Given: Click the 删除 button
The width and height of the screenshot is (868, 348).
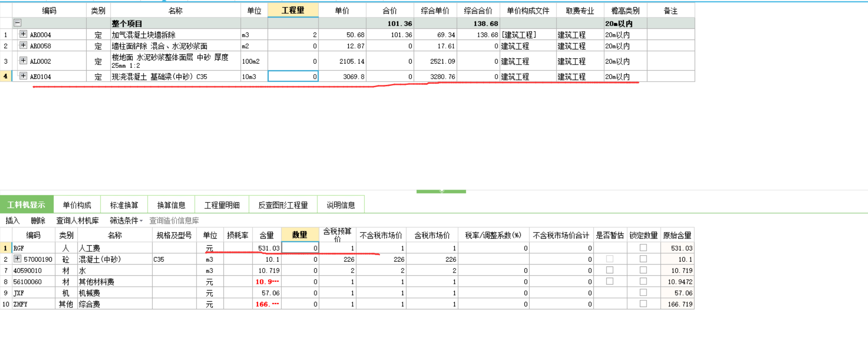Looking at the screenshot, I should (38, 220).
